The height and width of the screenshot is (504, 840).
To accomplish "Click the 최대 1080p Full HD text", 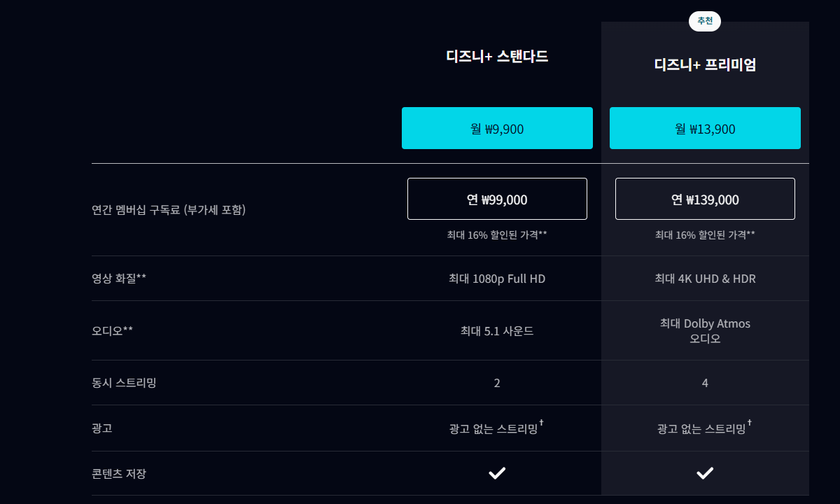I will (x=497, y=279).
